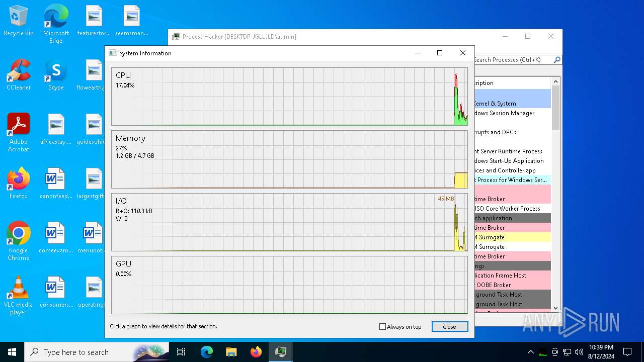
Task: Select the Firefox desktop shortcut
Action: [19, 184]
